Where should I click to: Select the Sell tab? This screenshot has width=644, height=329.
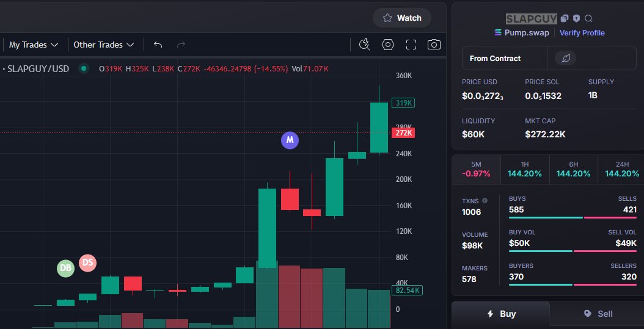click(x=598, y=314)
